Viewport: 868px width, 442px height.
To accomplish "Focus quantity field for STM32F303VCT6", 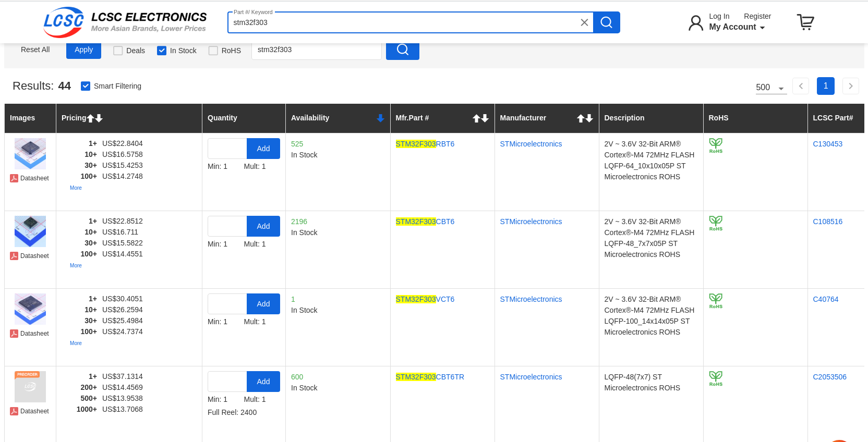I will pos(227,304).
